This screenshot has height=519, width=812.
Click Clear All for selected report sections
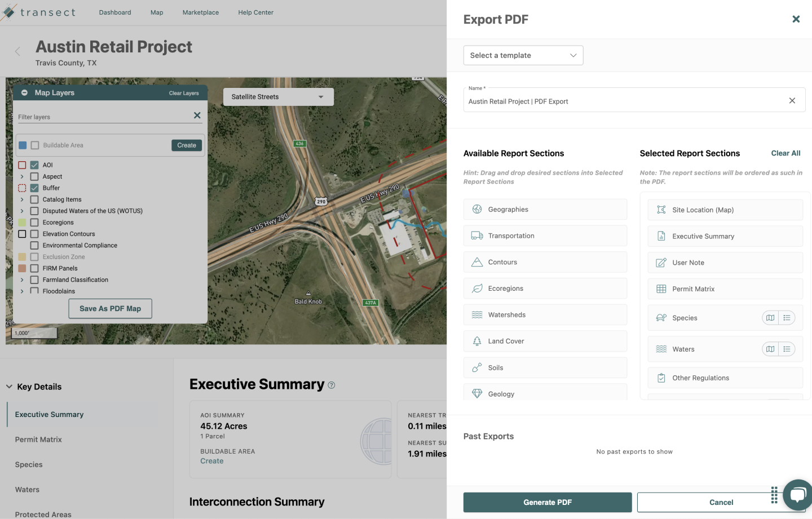(785, 153)
